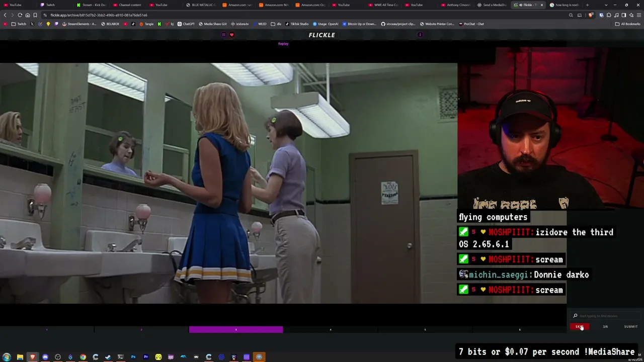Screen dimensions: 644x362
Task: Open the browser main menu
Action: [x=638, y=15]
